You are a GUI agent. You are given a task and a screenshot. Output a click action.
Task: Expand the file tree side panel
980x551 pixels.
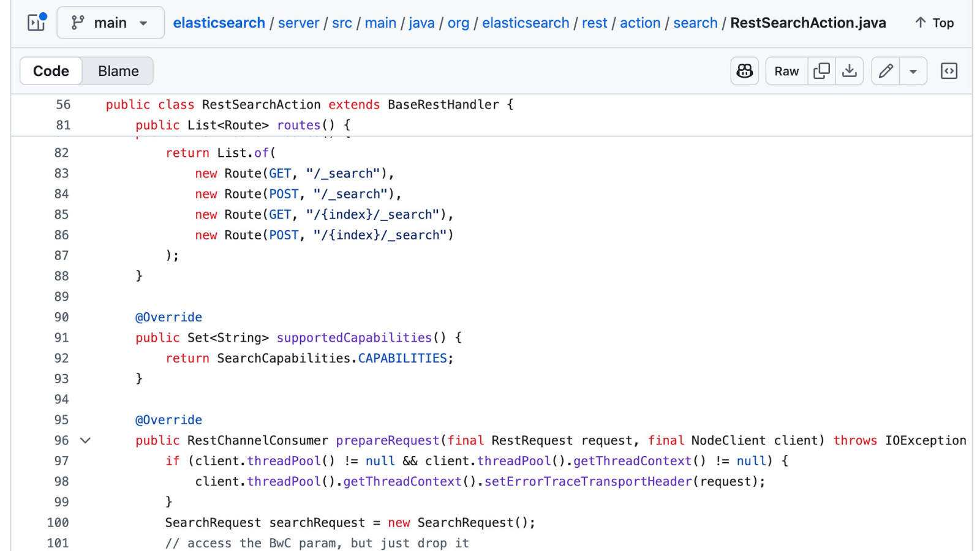click(37, 23)
